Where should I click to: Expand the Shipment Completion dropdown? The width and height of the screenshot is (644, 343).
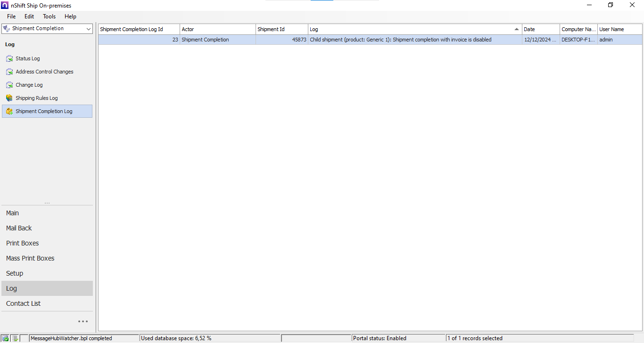(x=89, y=29)
